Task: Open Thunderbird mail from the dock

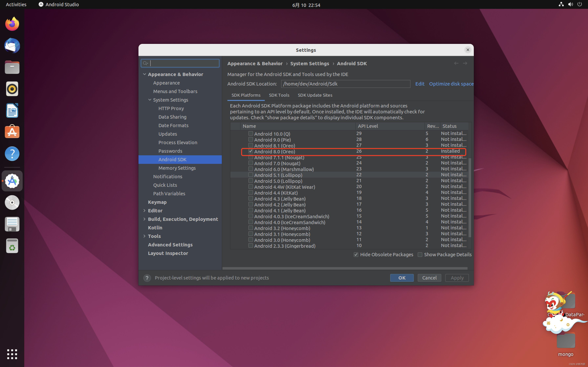Action: pyautogui.click(x=12, y=46)
